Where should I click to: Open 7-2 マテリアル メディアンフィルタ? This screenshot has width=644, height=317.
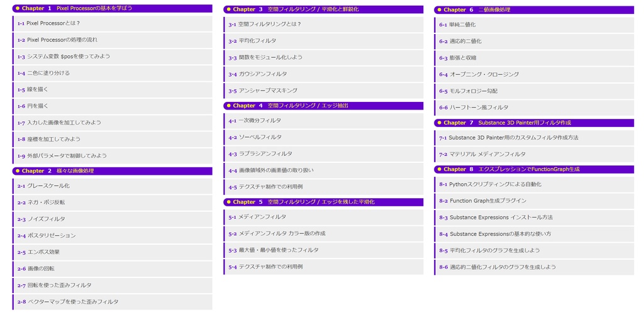(534, 154)
